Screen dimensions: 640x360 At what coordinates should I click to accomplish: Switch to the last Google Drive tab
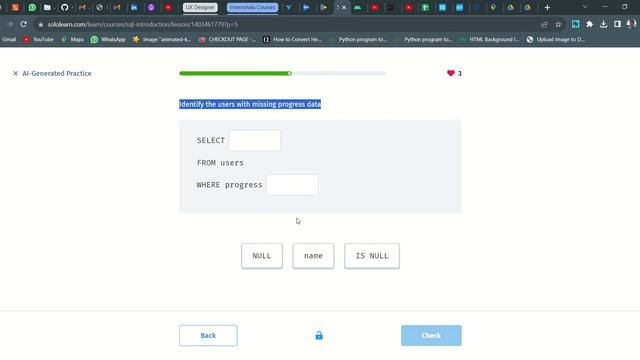527,7
